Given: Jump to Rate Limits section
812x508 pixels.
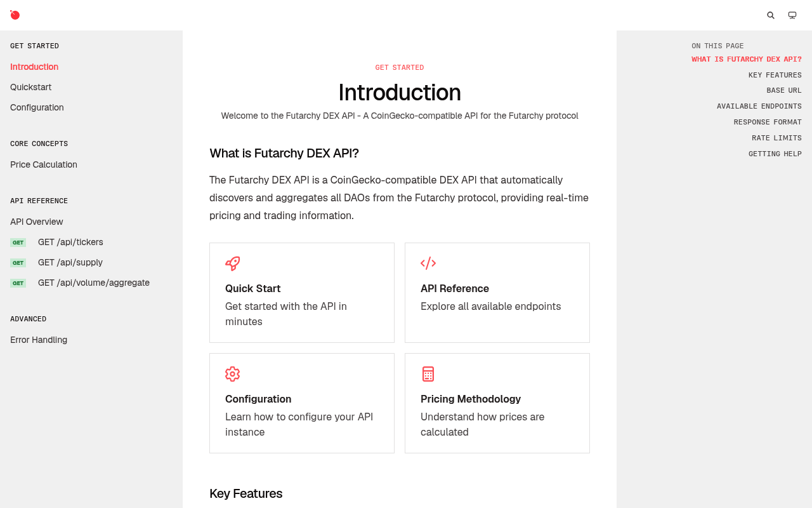Looking at the screenshot, I should (x=776, y=138).
